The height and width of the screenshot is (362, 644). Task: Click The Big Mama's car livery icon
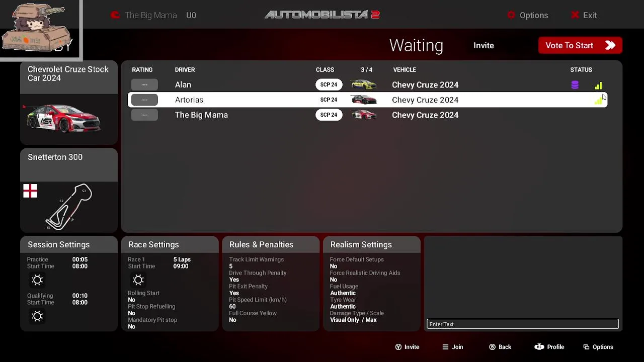click(x=364, y=115)
